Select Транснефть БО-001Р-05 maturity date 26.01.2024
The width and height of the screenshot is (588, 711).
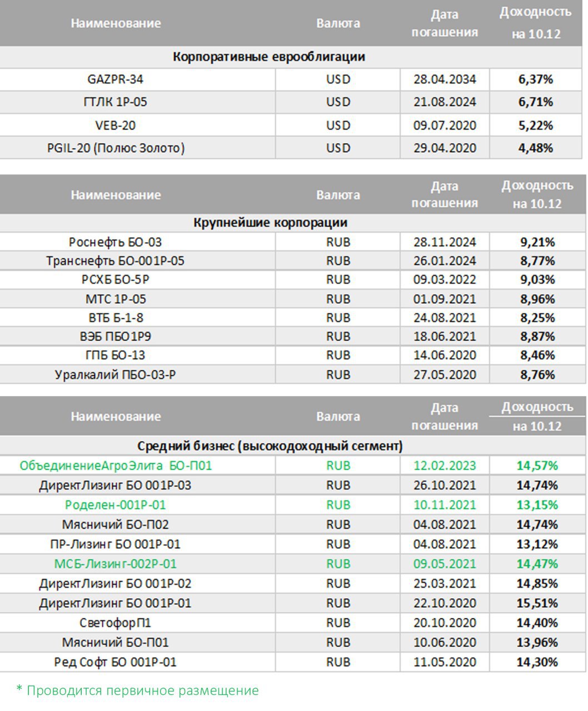point(445,261)
